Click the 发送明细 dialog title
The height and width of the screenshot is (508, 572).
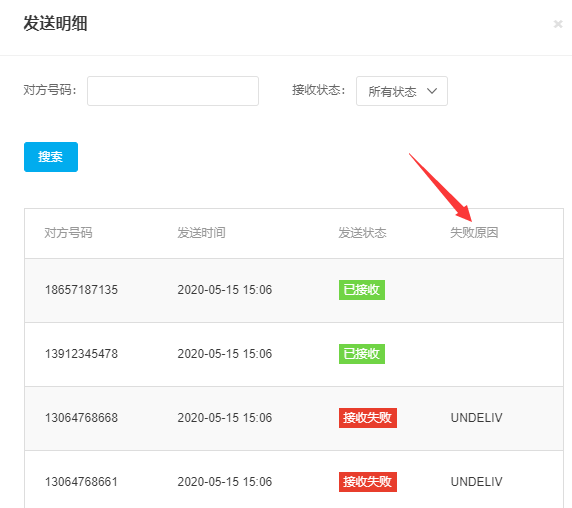(55, 24)
